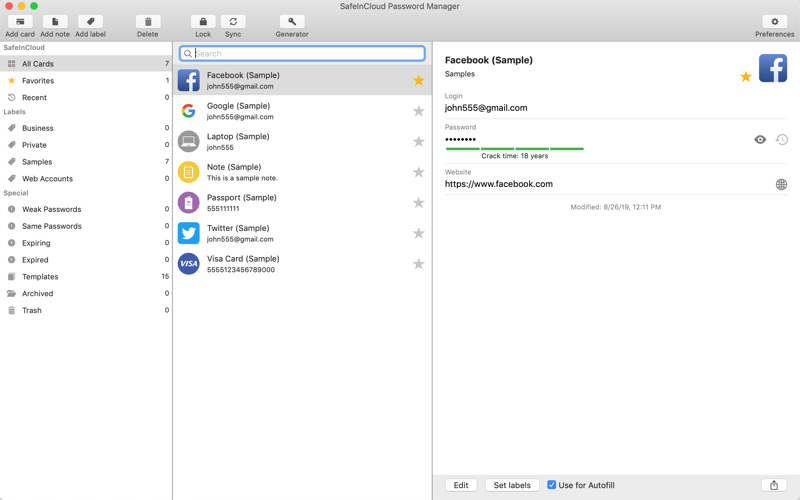Show Weak Passwords list
800x500 pixels.
point(86,209)
